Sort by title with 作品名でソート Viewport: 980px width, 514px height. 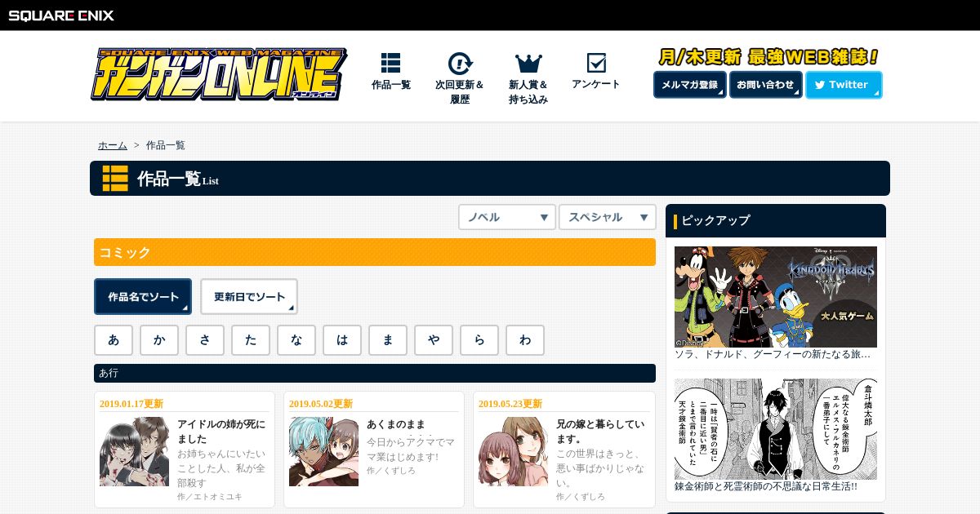(143, 296)
